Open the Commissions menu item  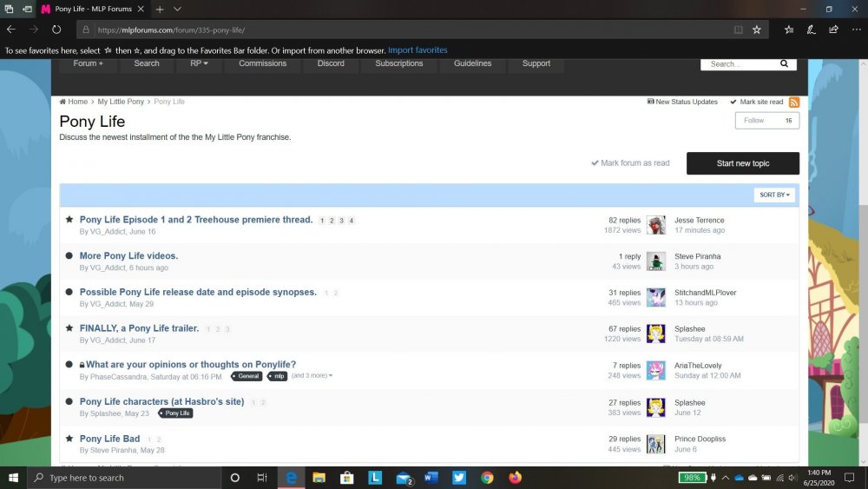(x=262, y=63)
